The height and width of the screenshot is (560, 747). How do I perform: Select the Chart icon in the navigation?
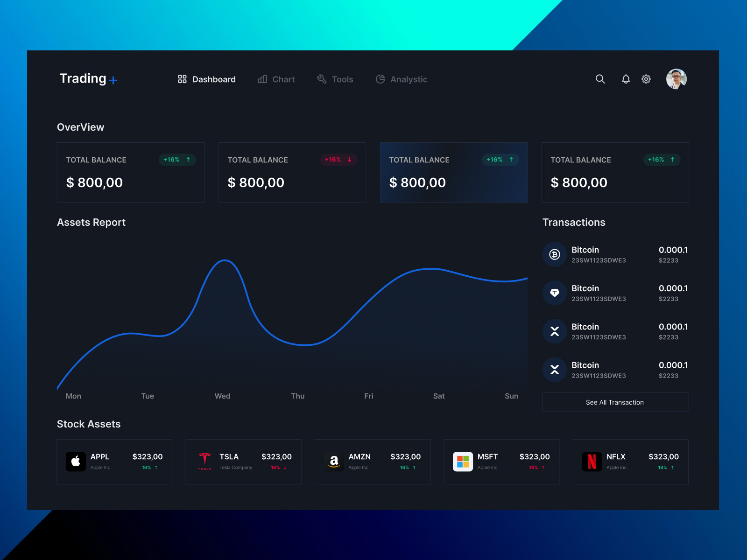point(262,79)
